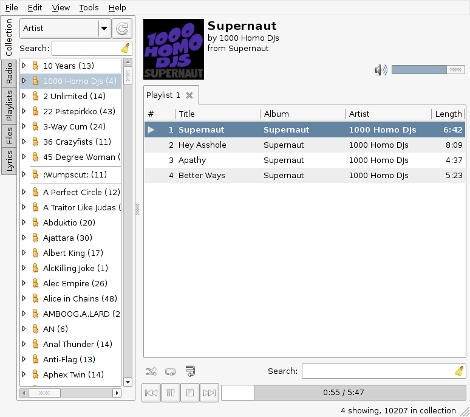Click artist icon for AN
The width and height of the screenshot is (470, 417).
coord(35,329)
